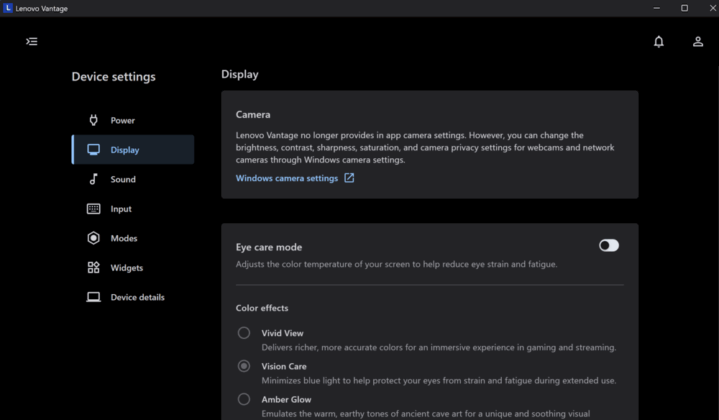Click the Camera card heading
The image size is (719, 420).
tap(253, 115)
